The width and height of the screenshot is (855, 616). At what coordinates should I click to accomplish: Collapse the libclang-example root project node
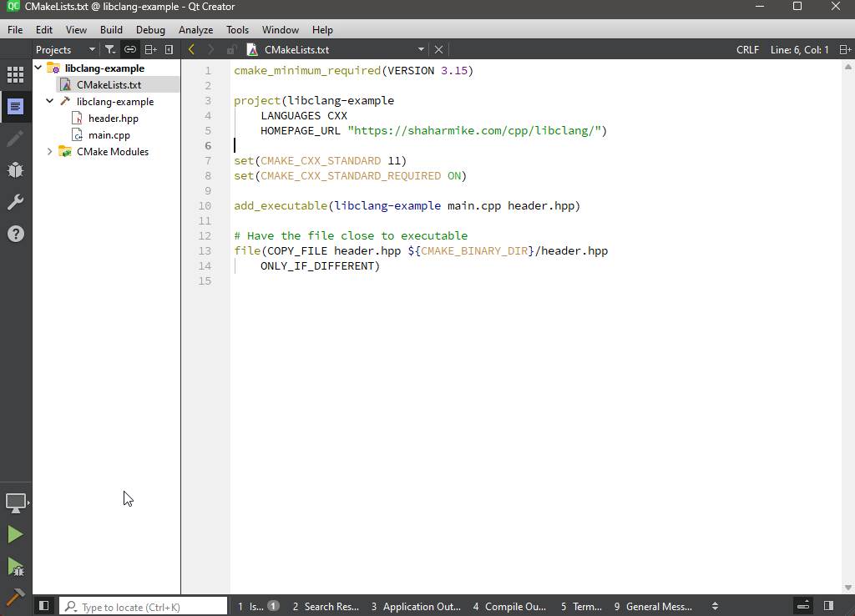[38, 68]
